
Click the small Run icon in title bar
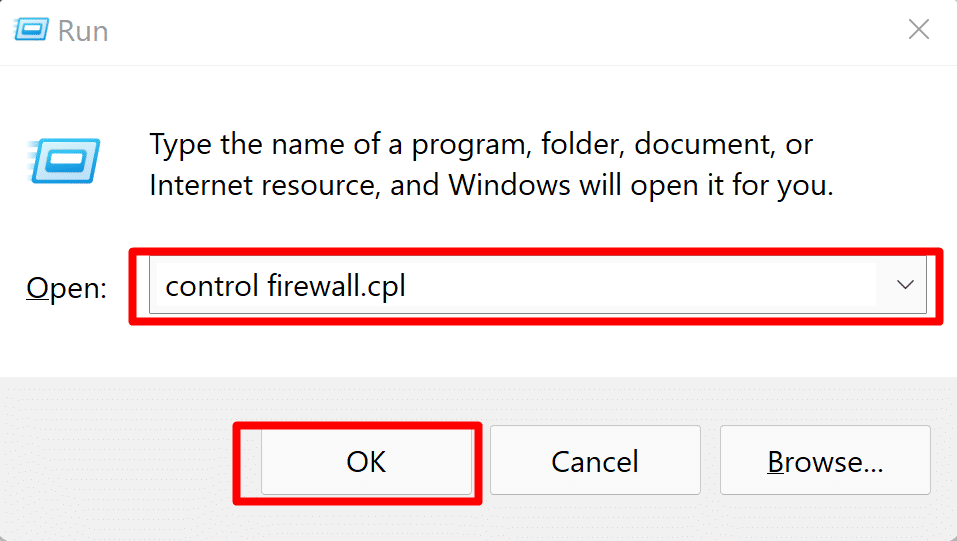pos(32,29)
